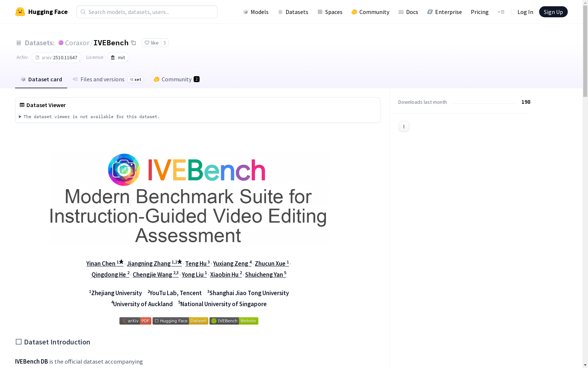Screen dimensions: 588x368
Task: Open Docs in the navigation bar
Action: (x=408, y=12)
